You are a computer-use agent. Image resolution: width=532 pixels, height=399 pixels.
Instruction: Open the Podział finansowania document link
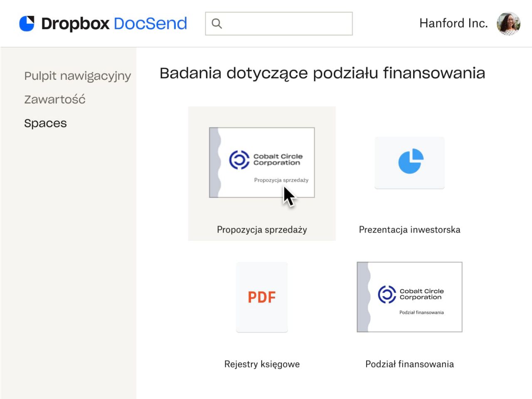point(409,364)
